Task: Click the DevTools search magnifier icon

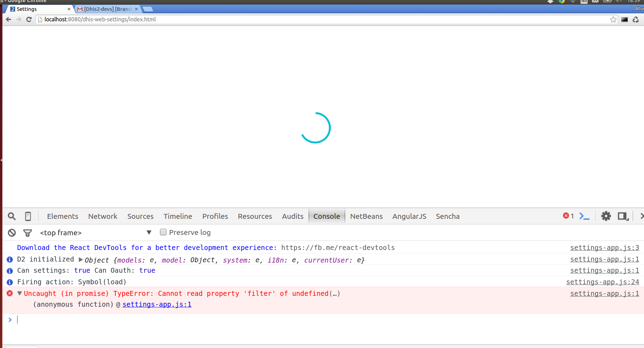Action: pos(12,216)
